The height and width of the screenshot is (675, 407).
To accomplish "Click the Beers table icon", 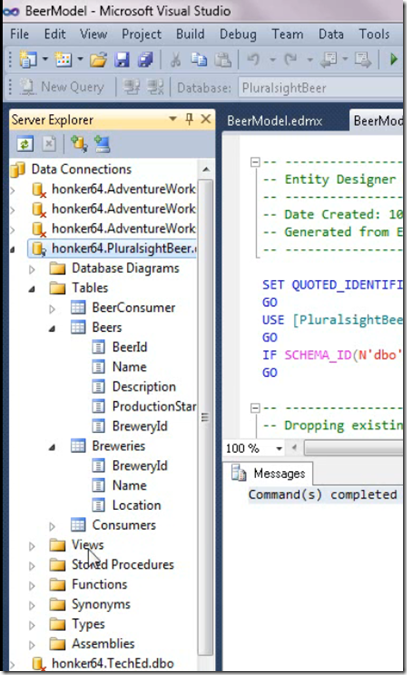I will click(x=78, y=328).
